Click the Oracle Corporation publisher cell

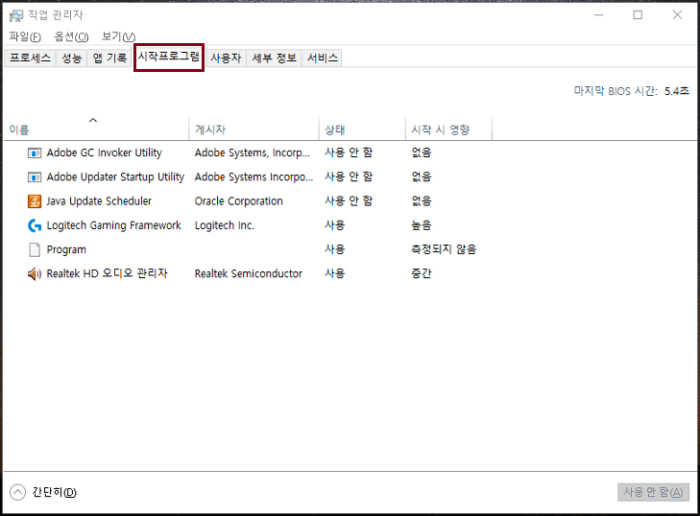point(239,201)
